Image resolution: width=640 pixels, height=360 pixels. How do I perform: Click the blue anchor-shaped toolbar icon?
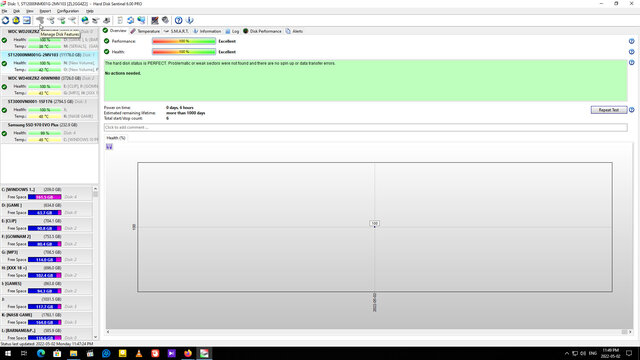189,20
